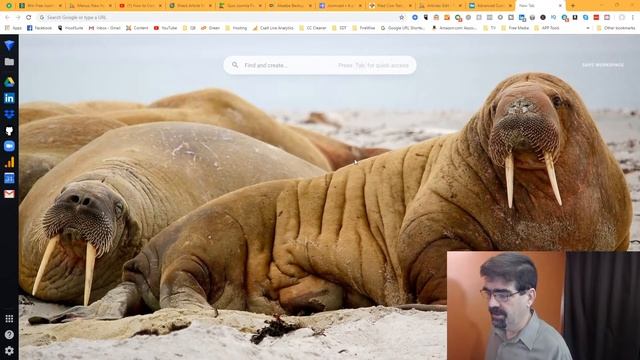
Task: Open the Amazon.com Associates bookmark
Action: (454, 28)
